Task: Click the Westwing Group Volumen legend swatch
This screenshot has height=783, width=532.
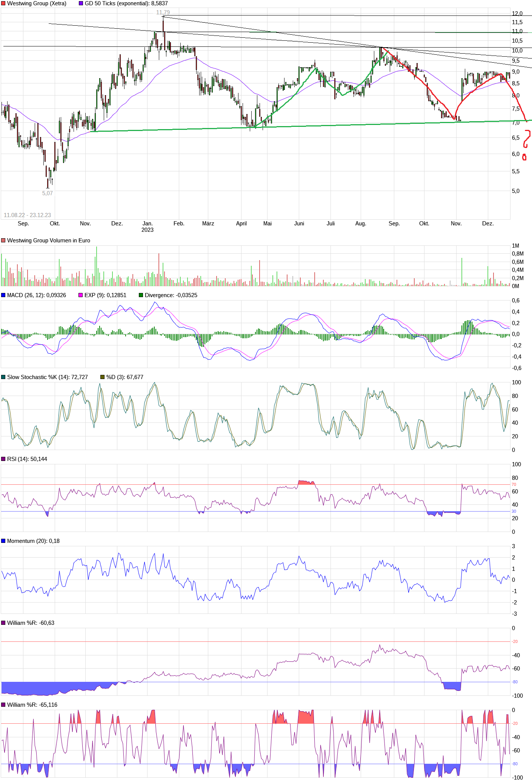Action: pos(3,240)
